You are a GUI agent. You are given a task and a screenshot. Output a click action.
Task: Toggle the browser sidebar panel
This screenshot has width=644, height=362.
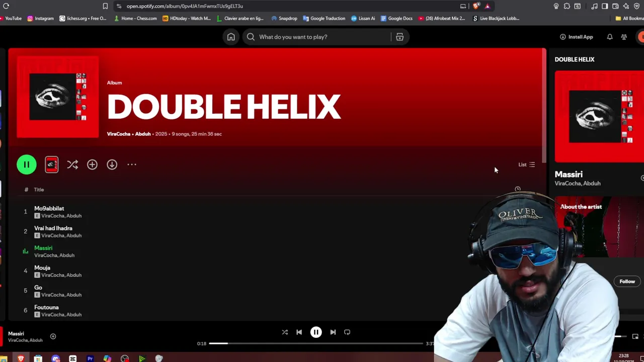point(605,6)
